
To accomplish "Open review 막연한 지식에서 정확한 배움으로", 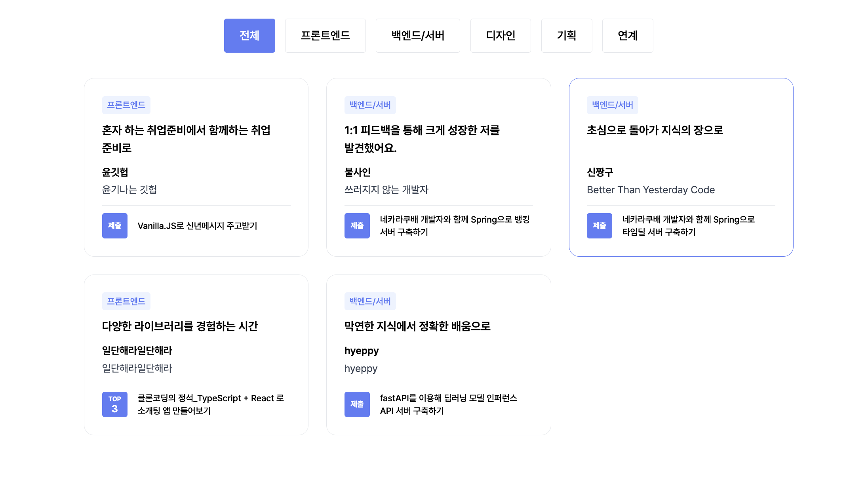I will pyautogui.click(x=417, y=326).
